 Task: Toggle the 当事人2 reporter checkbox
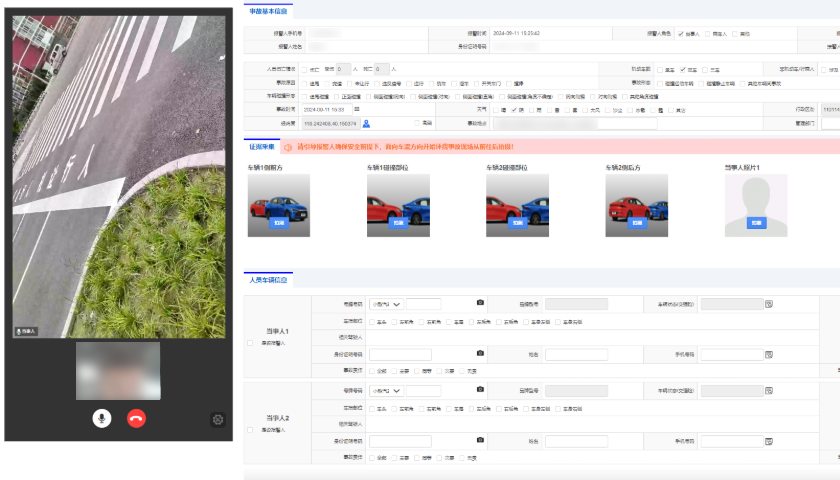click(x=249, y=429)
